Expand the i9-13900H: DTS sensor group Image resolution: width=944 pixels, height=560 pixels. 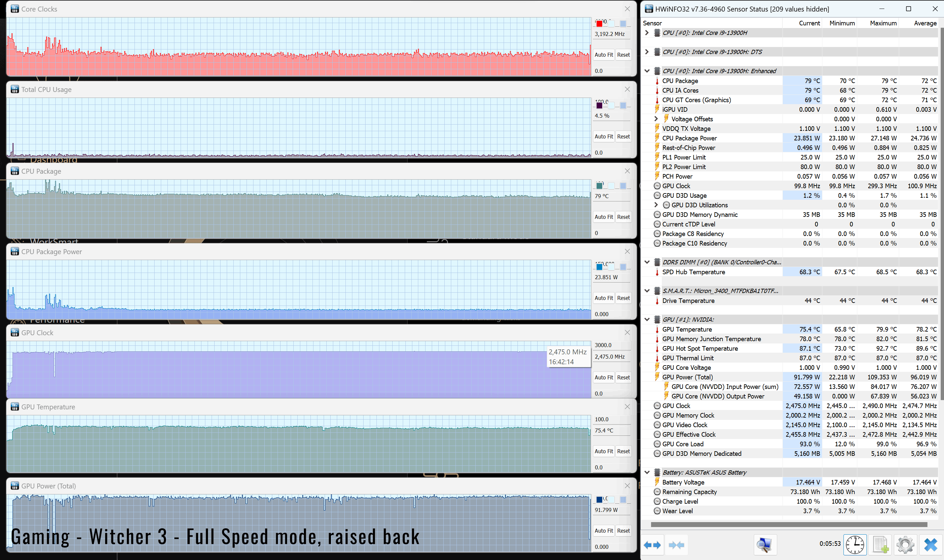click(647, 52)
